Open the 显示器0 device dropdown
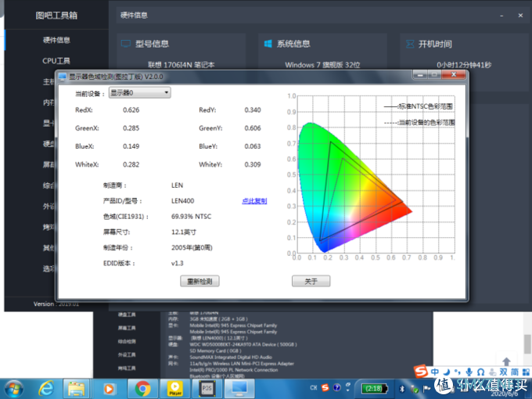 pos(139,93)
